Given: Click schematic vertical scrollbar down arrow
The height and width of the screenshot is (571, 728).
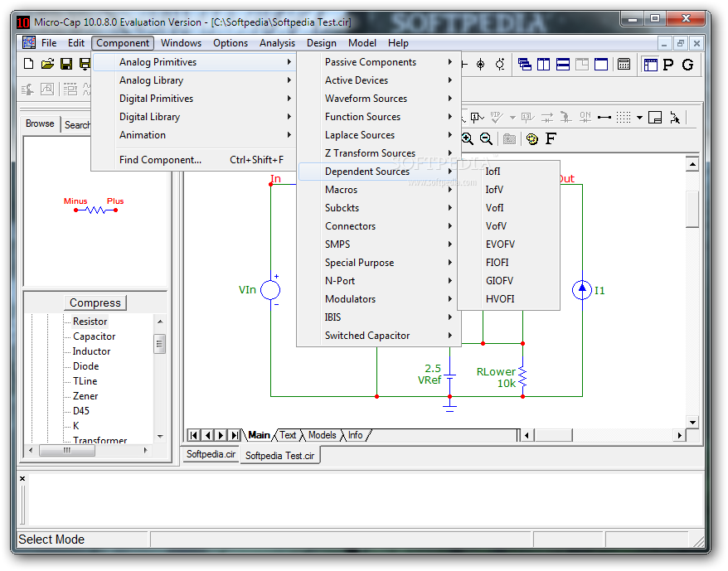Looking at the screenshot, I should click(692, 423).
